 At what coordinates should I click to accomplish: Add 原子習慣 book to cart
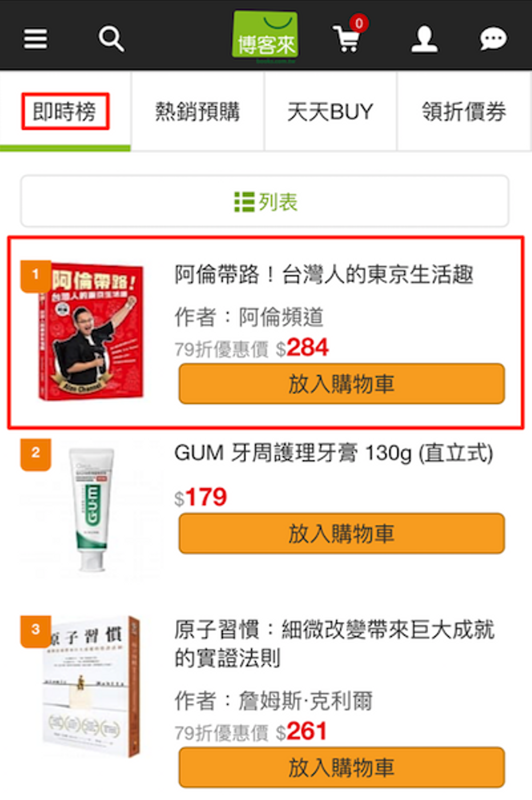(342, 767)
